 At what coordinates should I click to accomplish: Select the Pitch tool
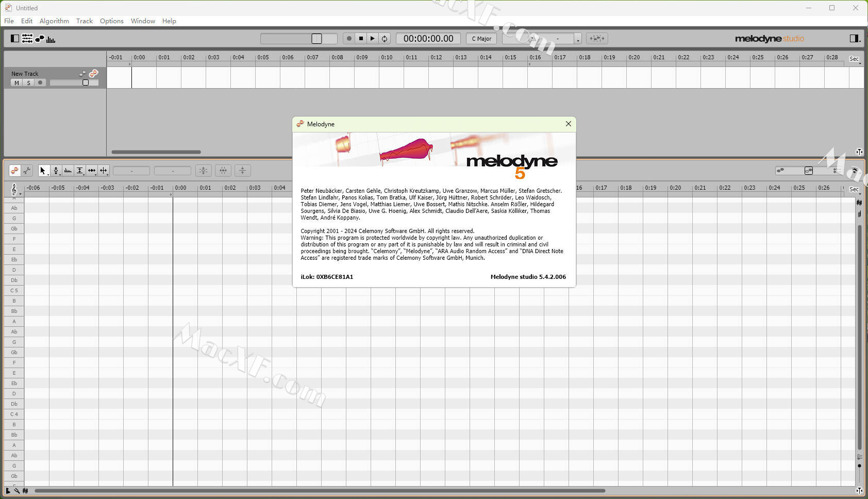pos(56,171)
